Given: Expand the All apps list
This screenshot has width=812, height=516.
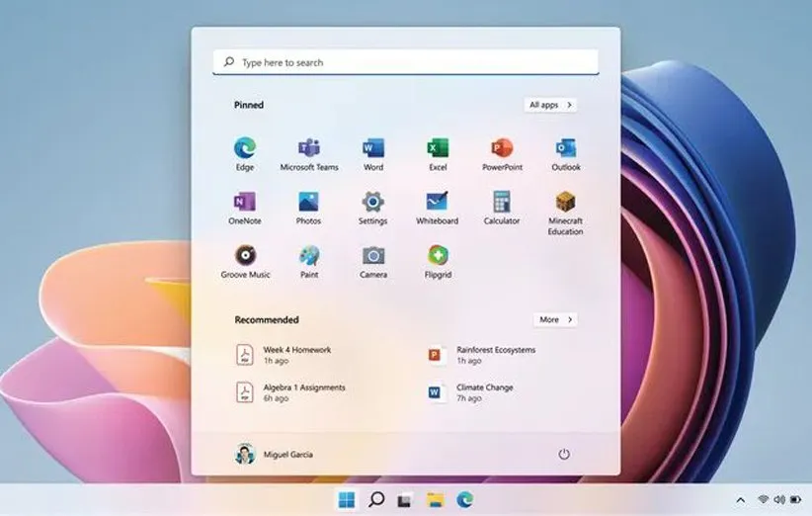Looking at the screenshot, I should (x=550, y=105).
